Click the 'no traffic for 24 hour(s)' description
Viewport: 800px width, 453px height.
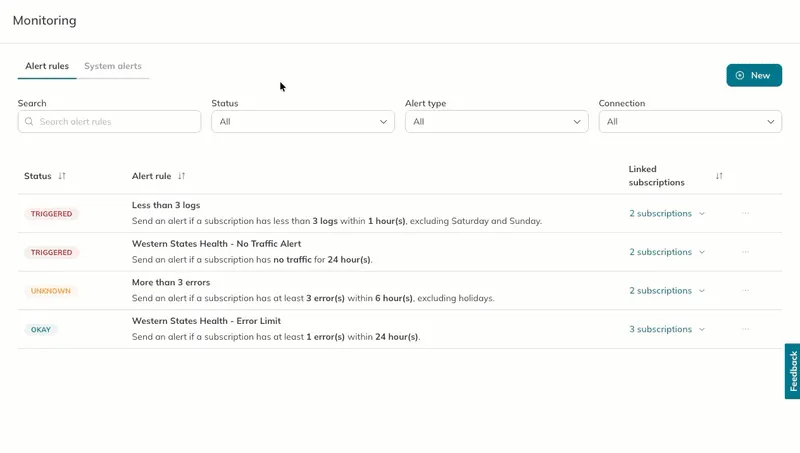[252, 260]
